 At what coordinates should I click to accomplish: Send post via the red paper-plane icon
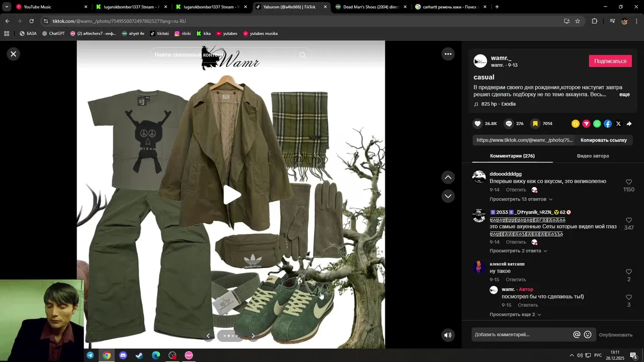586,124
